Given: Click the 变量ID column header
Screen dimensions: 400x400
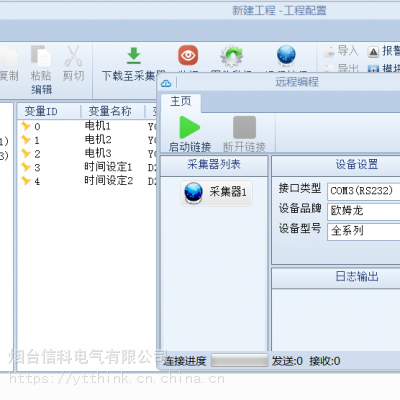Looking at the screenshot, I should [x=49, y=111].
